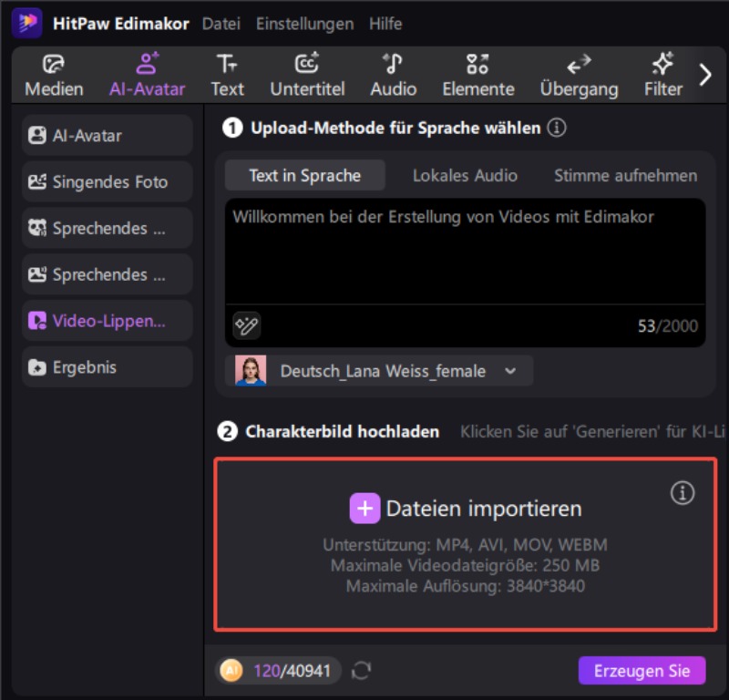Open the Untertitel toolbar section
This screenshot has height=700, width=729.
click(307, 76)
